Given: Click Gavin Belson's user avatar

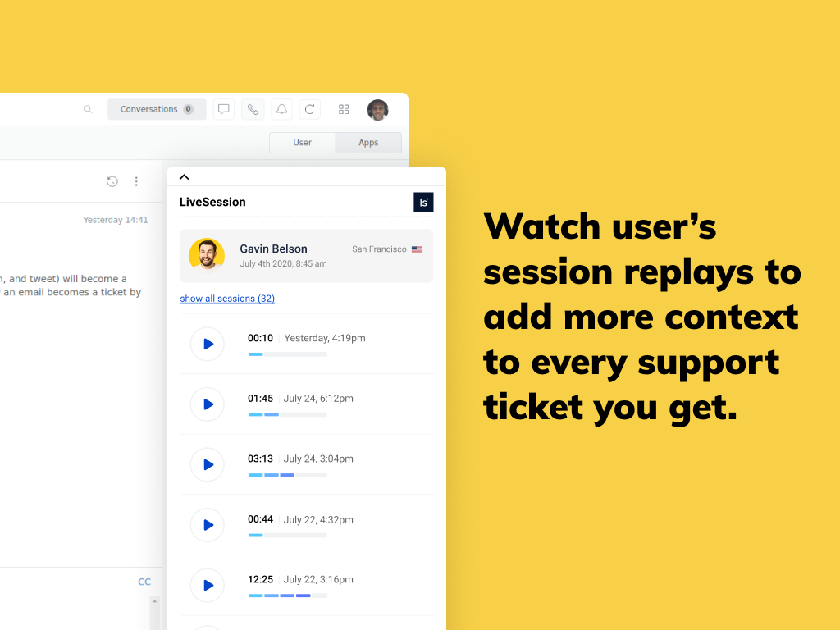Looking at the screenshot, I should (x=207, y=255).
